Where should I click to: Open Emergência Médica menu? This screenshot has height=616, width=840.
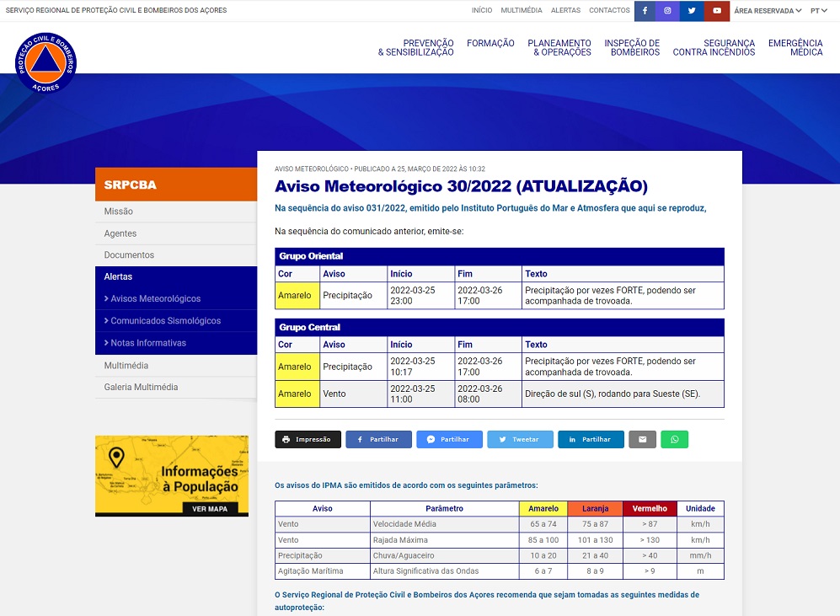click(x=795, y=48)
